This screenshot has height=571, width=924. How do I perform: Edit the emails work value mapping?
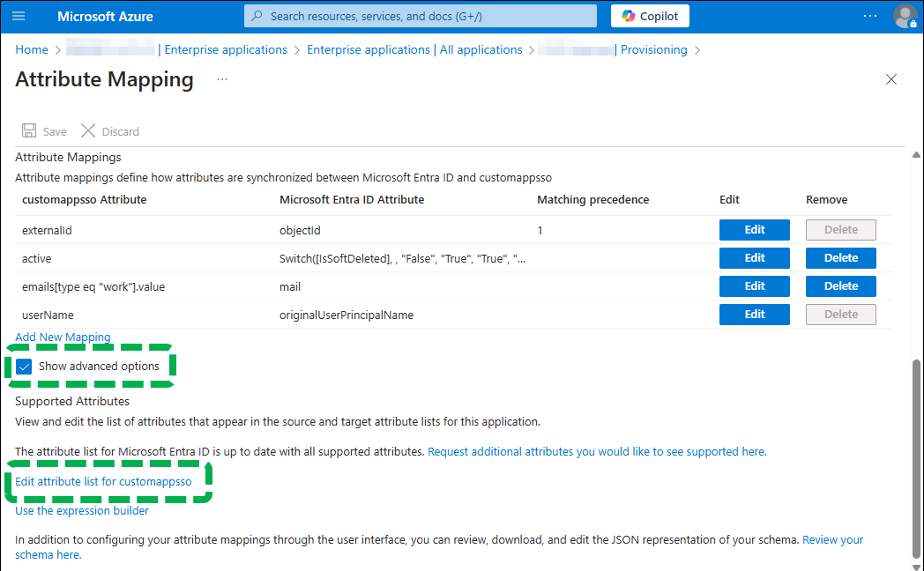pos(754,286)
